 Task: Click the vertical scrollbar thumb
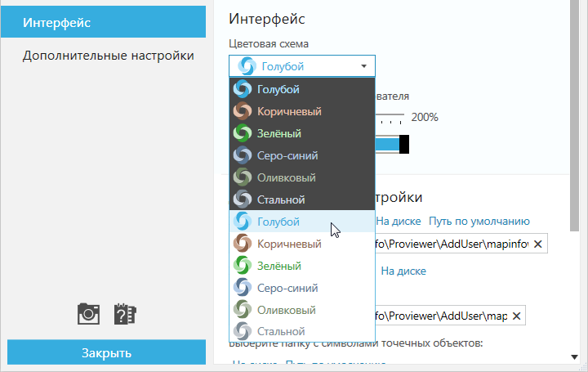coord(574,115)
